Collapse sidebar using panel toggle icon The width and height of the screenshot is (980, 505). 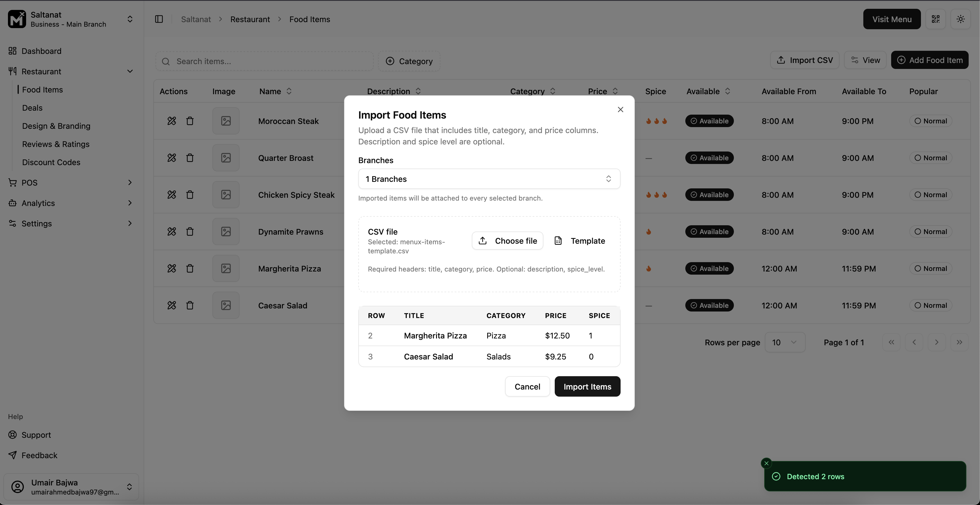159,19
